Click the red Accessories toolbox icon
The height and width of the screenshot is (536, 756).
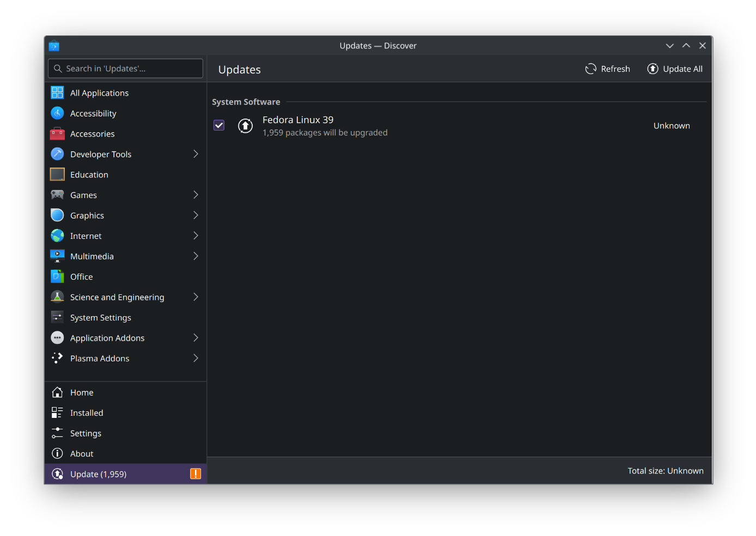tap(57, 133)
